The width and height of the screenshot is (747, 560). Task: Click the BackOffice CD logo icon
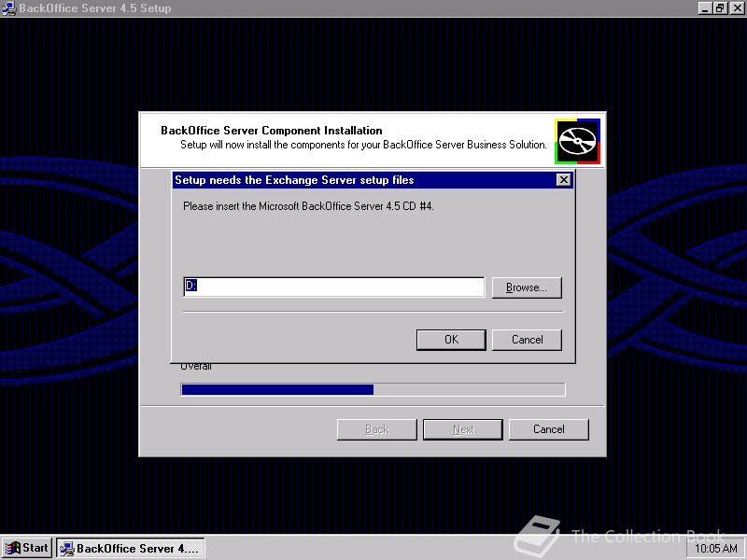pos(577,142)
